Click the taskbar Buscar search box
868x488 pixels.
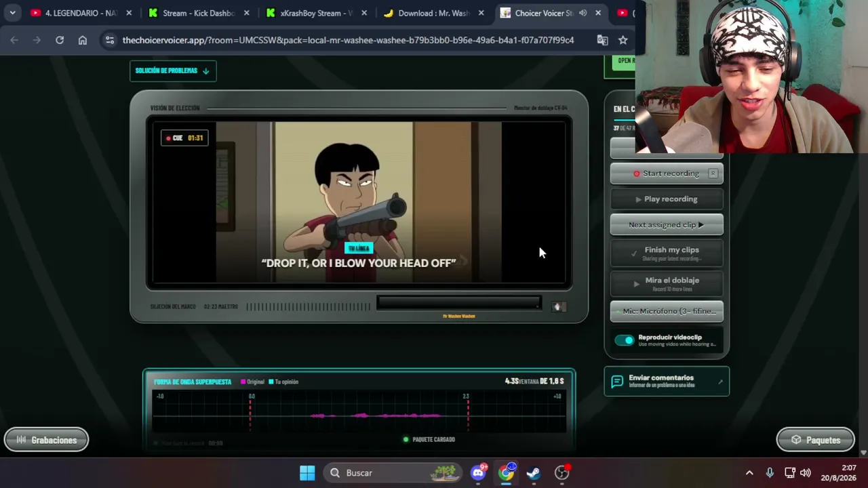click(393, 473)
